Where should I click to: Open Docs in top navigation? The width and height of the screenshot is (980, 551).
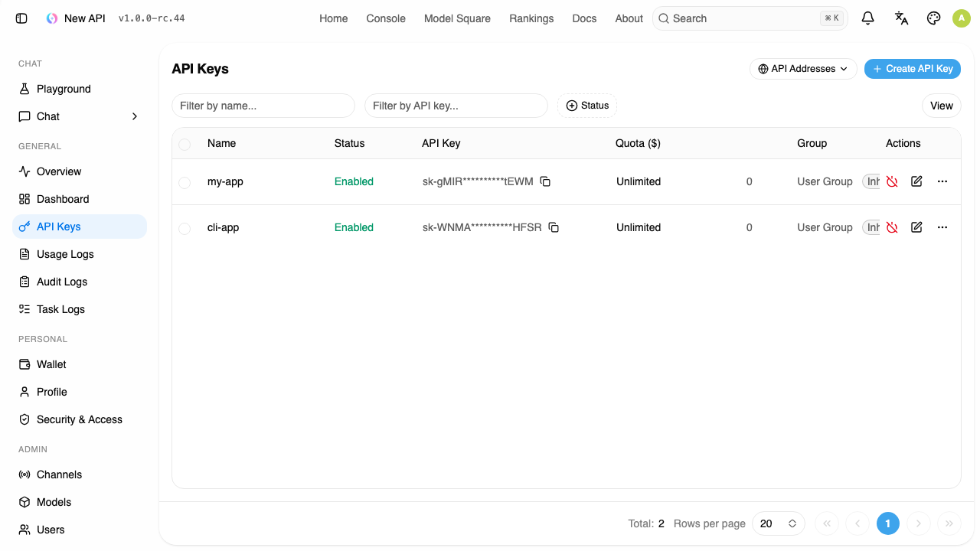point(584,18)
